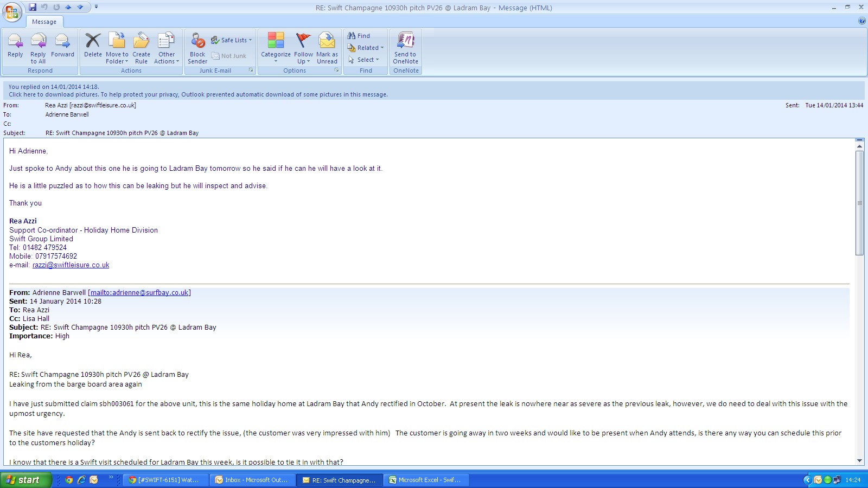Switch to the [#SWIFT-6151] Chrome taskbar window

click(165, 480)
